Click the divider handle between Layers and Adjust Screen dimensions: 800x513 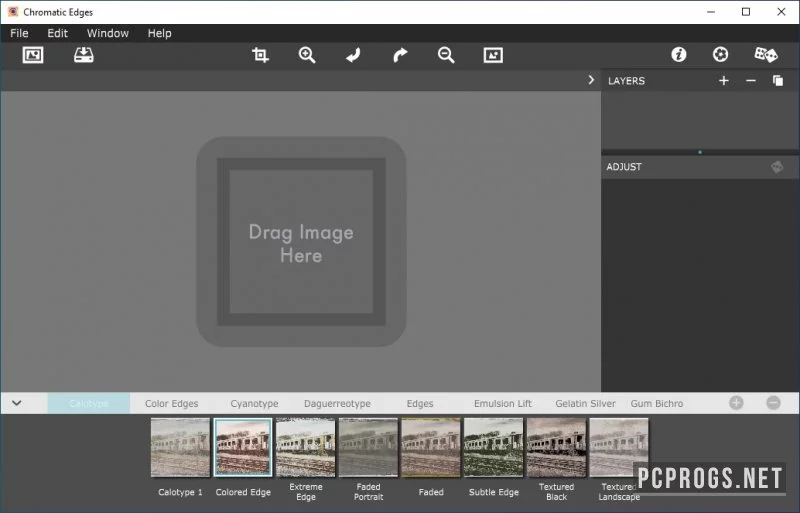point(700,152)
